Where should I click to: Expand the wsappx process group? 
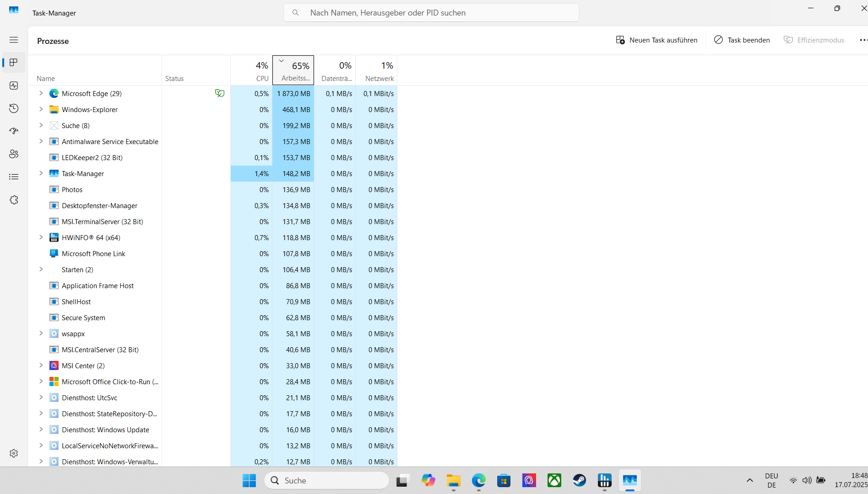[41, 333]
